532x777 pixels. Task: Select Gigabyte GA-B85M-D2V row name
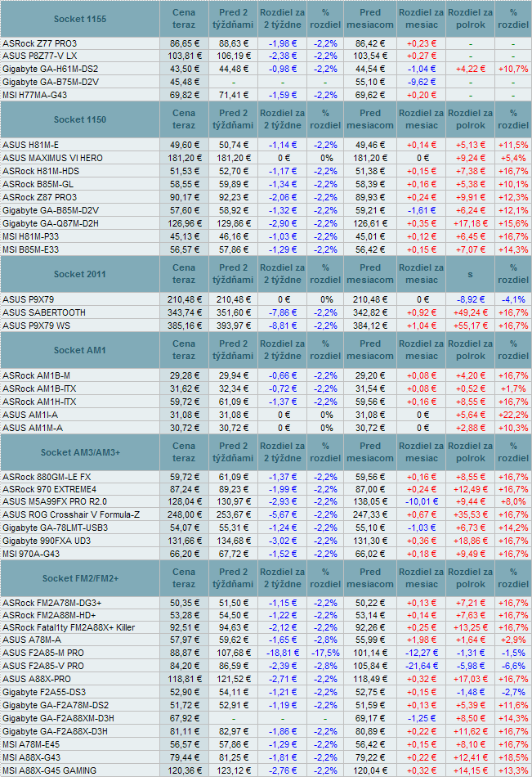coord(51,210)
